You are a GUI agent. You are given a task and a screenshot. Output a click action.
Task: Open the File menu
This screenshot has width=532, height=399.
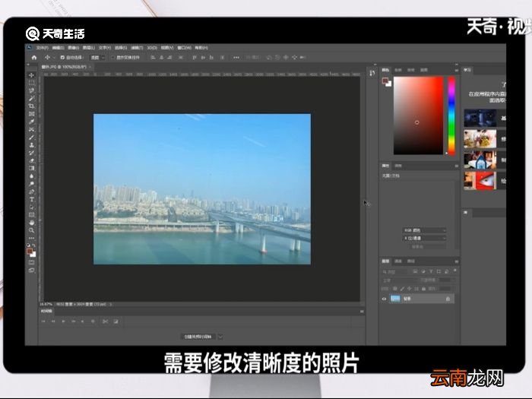pyautogui.click(x=43, y=48)
